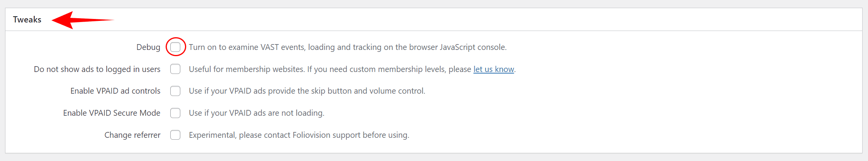
Task: Click the VAST events debug description text
Action: [348, 47]
